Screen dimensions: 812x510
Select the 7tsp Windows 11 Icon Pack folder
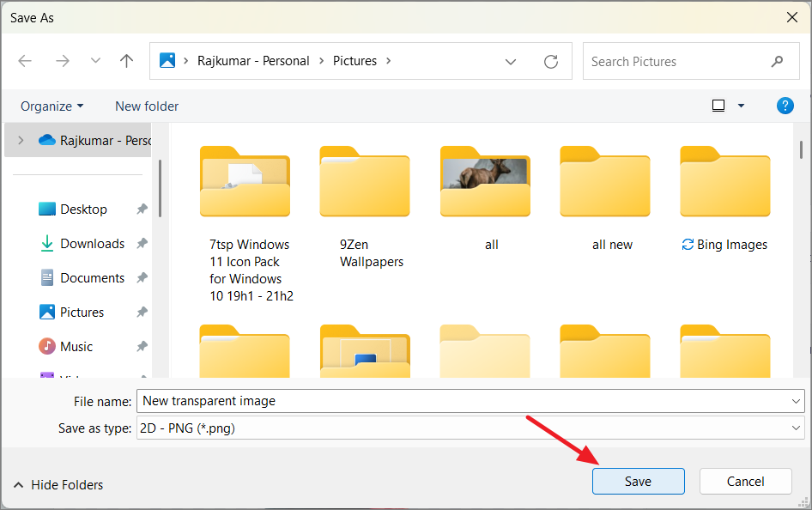tap(245, 224)
